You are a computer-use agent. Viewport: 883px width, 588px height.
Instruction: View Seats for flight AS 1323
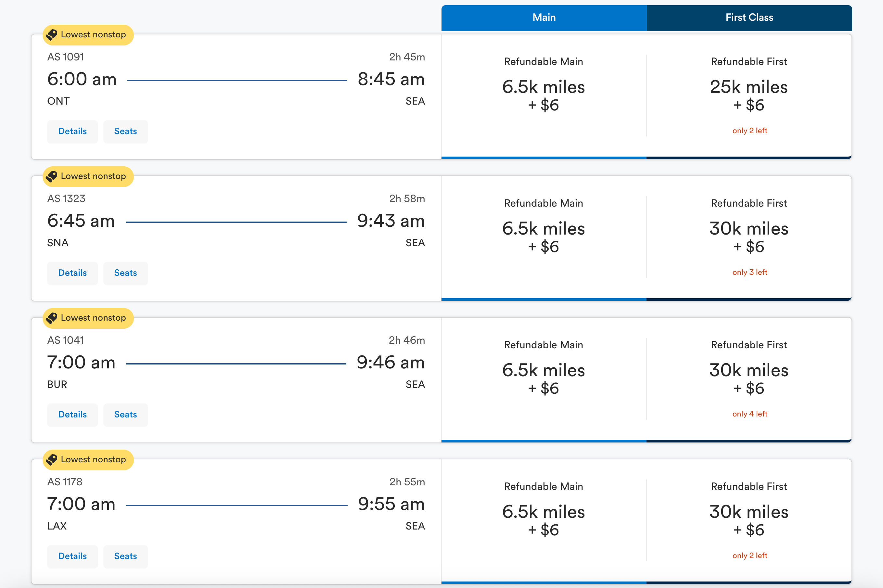point(125,273)
